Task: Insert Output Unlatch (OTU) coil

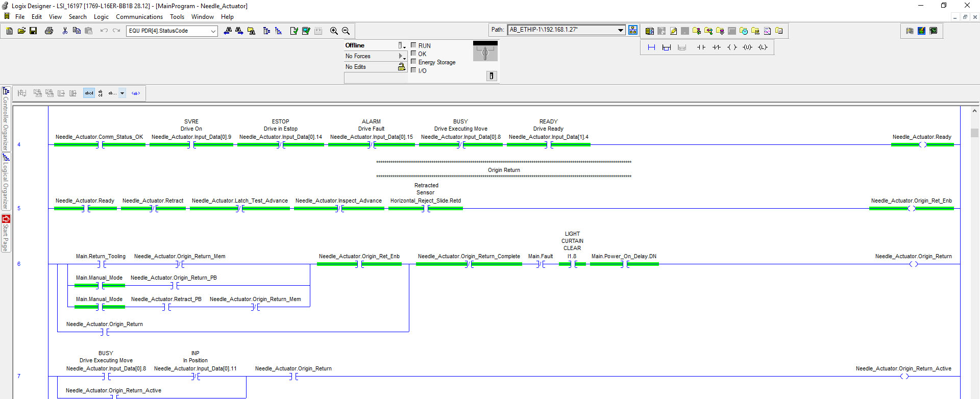Action: click(x=747, y=47)
